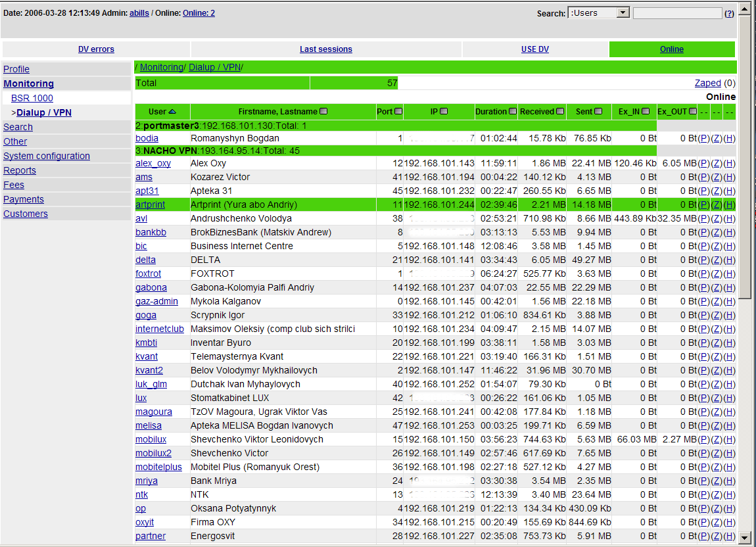Open Customers in sidebar

[26, 214]
